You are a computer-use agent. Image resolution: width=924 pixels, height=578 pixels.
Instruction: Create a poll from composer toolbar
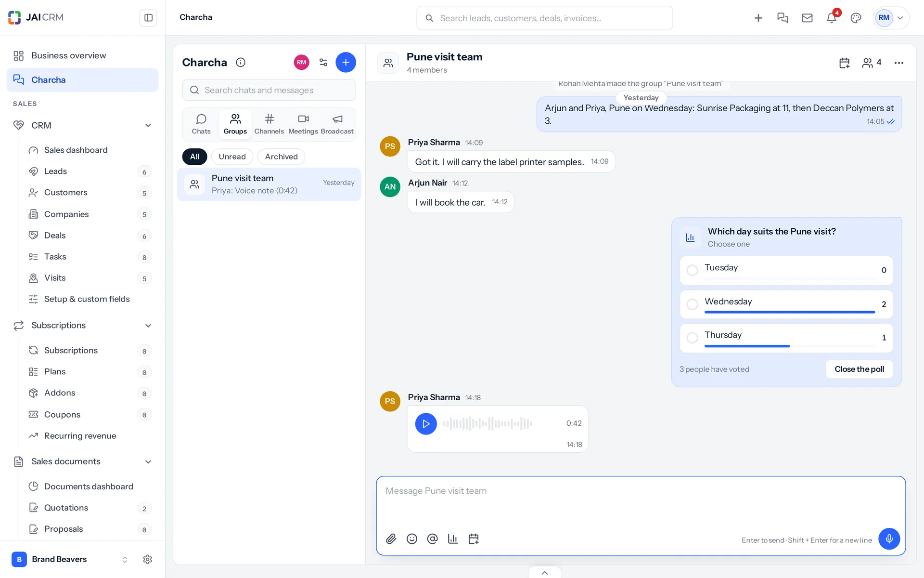tap(453, 539)
